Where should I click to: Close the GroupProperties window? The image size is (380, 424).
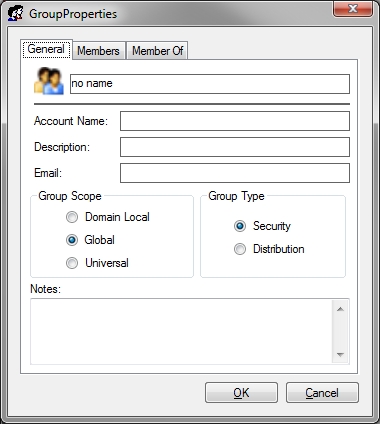[x=353, y=9]
